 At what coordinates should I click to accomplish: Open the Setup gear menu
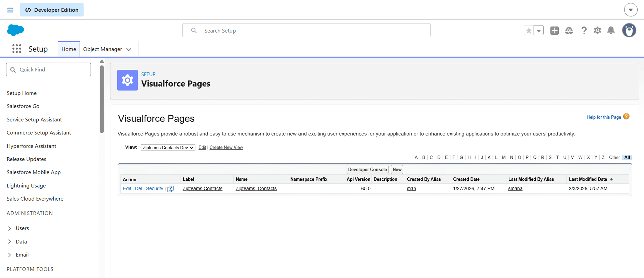click(597, 31)
